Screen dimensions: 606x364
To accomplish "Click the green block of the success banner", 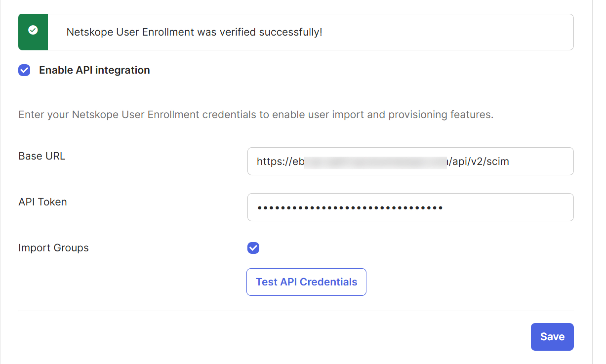I will (x=33, y=32).
